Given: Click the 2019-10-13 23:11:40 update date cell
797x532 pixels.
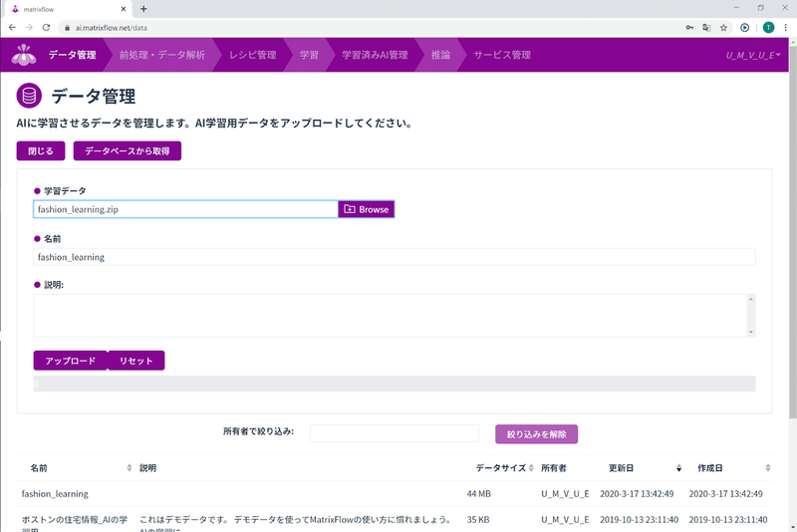Looking at the screenshot, I should point(639,520).
